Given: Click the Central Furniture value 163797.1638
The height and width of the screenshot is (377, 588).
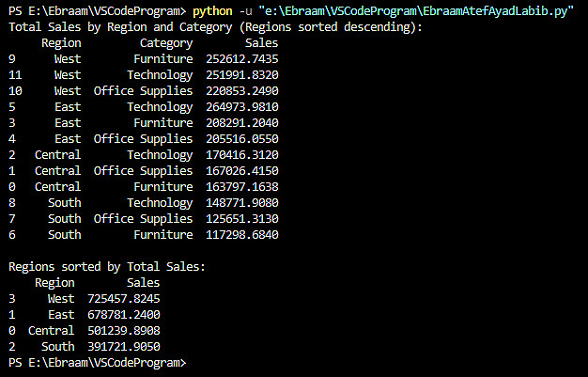Looking at the screenshot, I should [241, 186].
